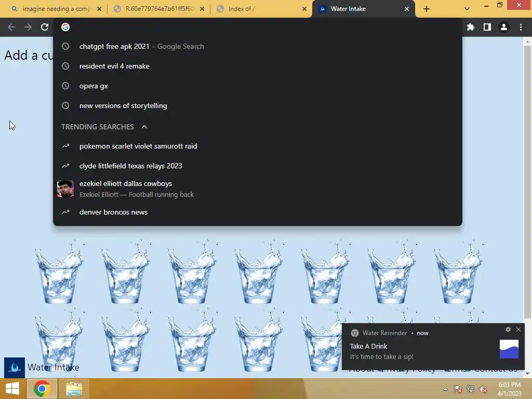The image size is (532, 399).
Task: Click the Water Intake logo icon
Action: pyautogui.click(x=14, y=367)
